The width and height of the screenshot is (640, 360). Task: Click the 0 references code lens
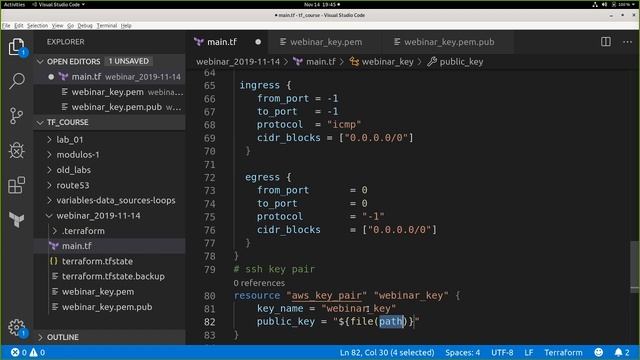259,283
